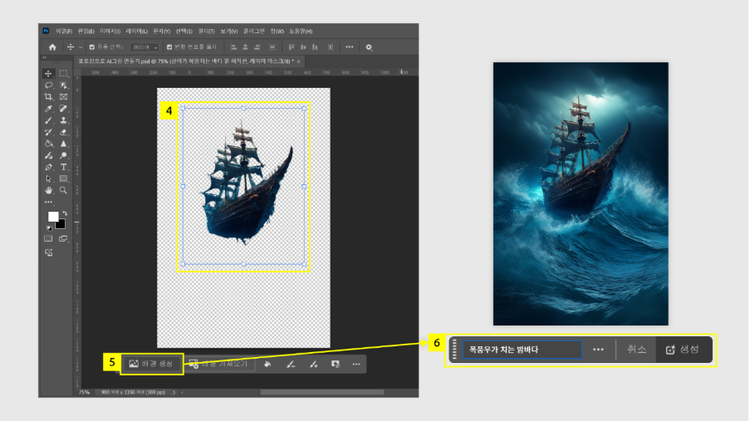Select the Smudge finger tool
Screen dimensions: 750x421
point(48,155)
